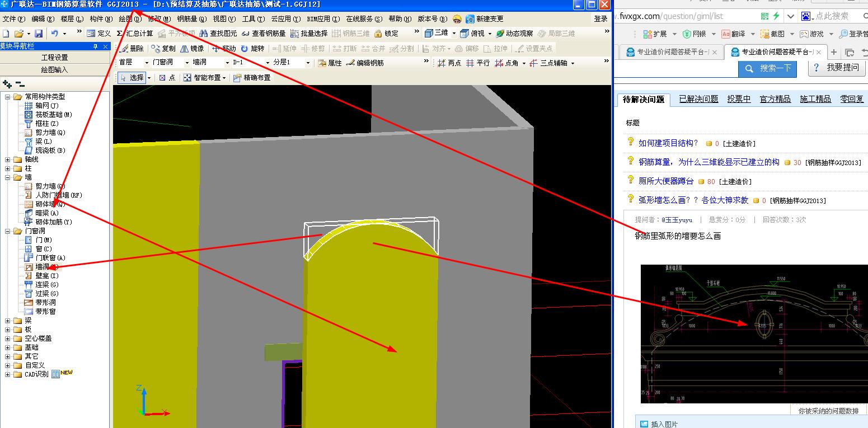Viewport: 868px width, 428px height.
Task: Run 汇总计算 summary calculation
Action: click(134, 34)
